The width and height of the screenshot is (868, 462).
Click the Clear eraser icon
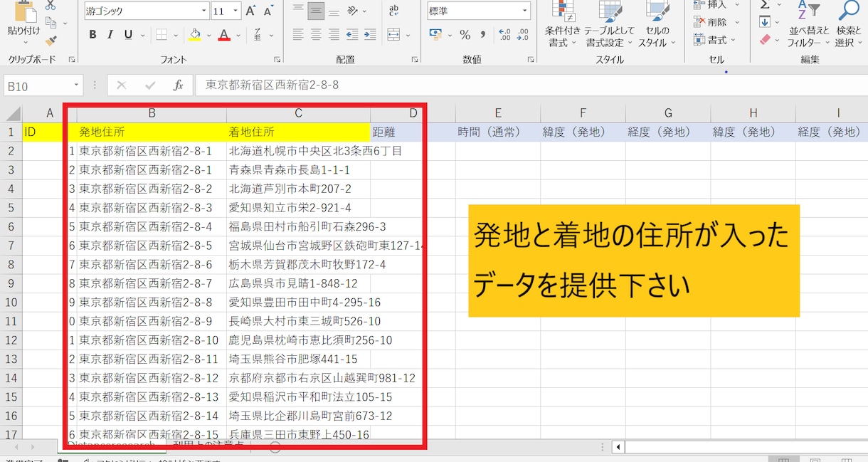[765, 40]
